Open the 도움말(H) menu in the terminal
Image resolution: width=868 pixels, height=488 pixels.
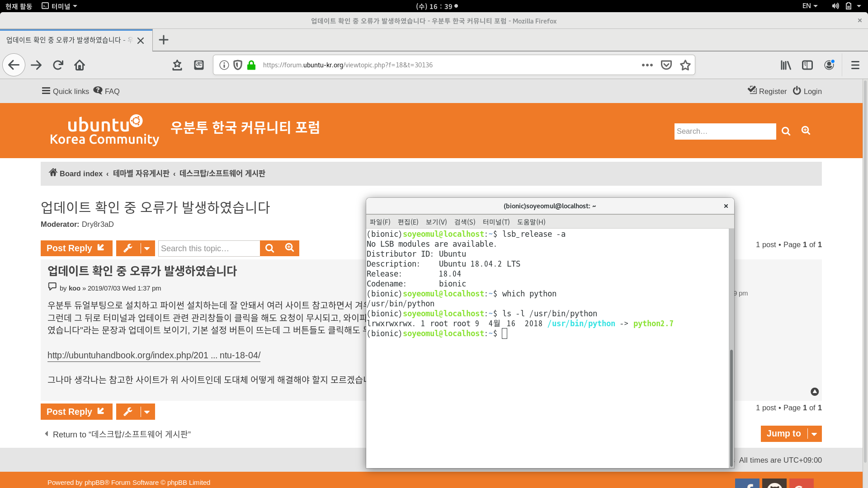pyautogui.click(x=531, y=222)
